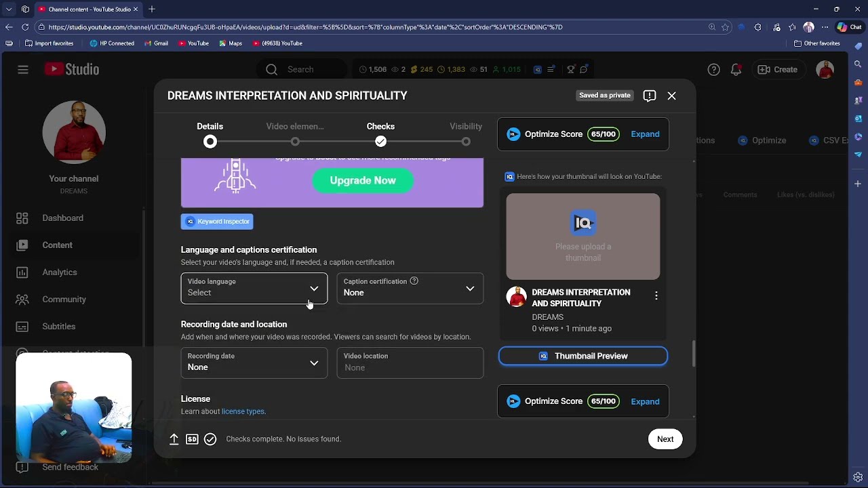Image resolution: width=868 pixels, height=488 pixels.
Task: Open the Caption certification dropdown
Action: pyautogui.click(x=410, y=288)
